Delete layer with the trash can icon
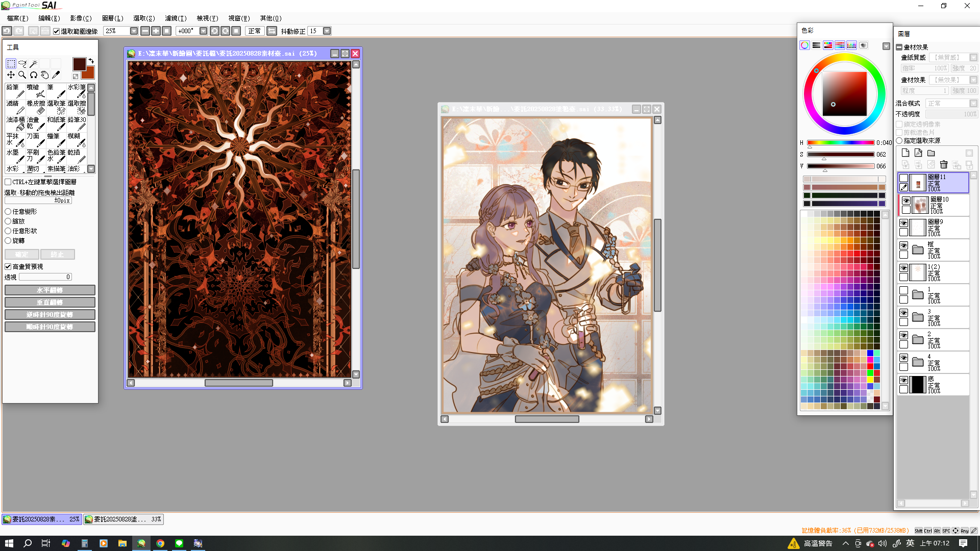This screenshot has height=551, width=980. [944, 164]
